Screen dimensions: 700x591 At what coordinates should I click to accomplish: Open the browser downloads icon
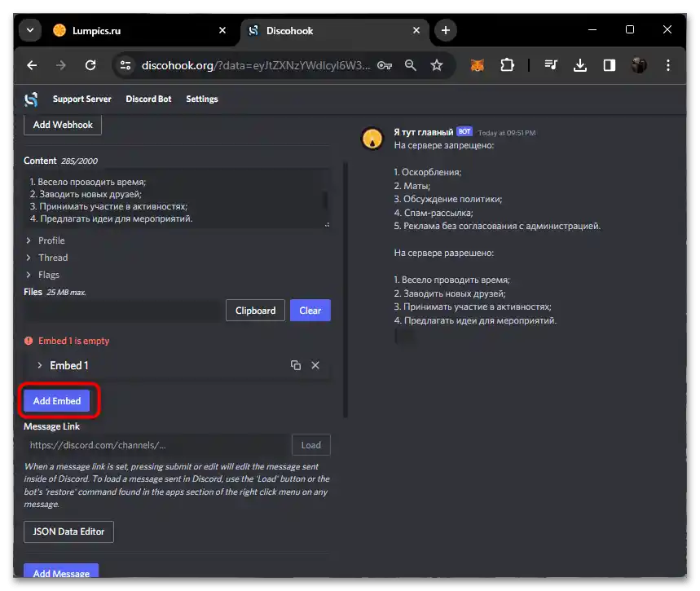pos(580,65)
